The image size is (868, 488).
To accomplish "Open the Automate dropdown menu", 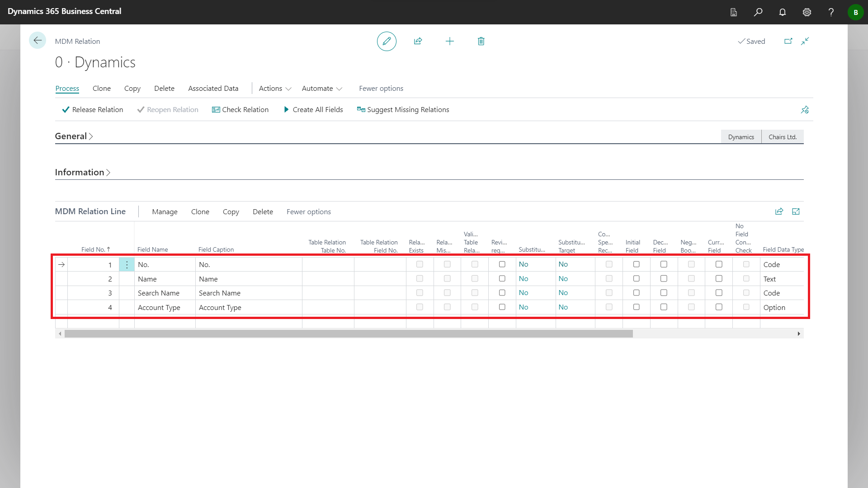I will click(x=322, y=89).
